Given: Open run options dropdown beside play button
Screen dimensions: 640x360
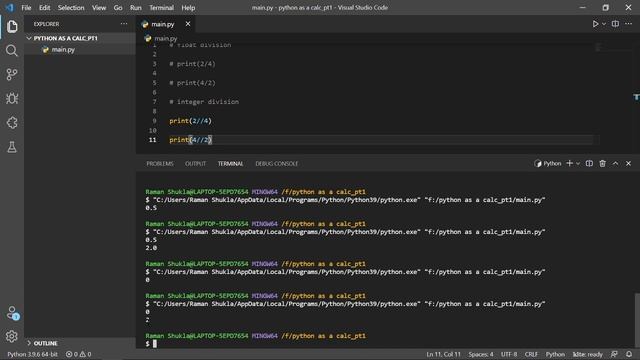Looking at the screenshot, I should 604,24.
